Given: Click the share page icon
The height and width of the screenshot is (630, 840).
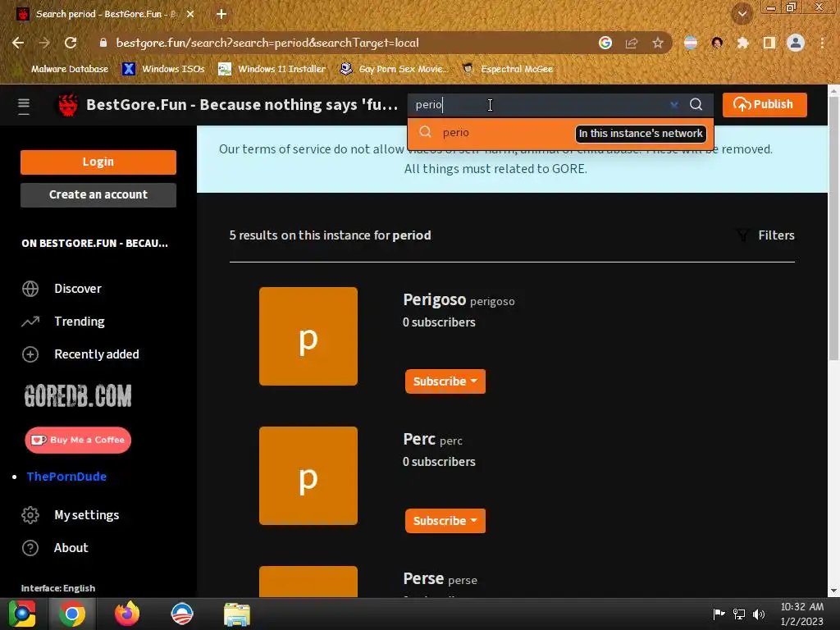Looking at the screenshot, I should coord(632,43).
